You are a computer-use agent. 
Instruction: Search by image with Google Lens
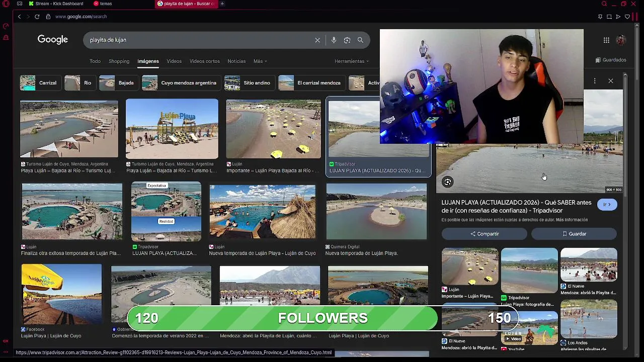(x=347, y=40)
